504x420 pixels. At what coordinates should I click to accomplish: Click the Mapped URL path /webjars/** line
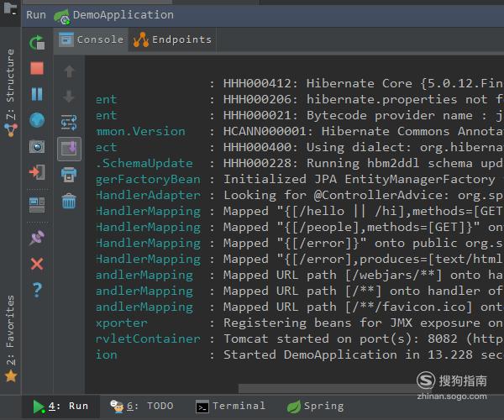tap(300, 275)
